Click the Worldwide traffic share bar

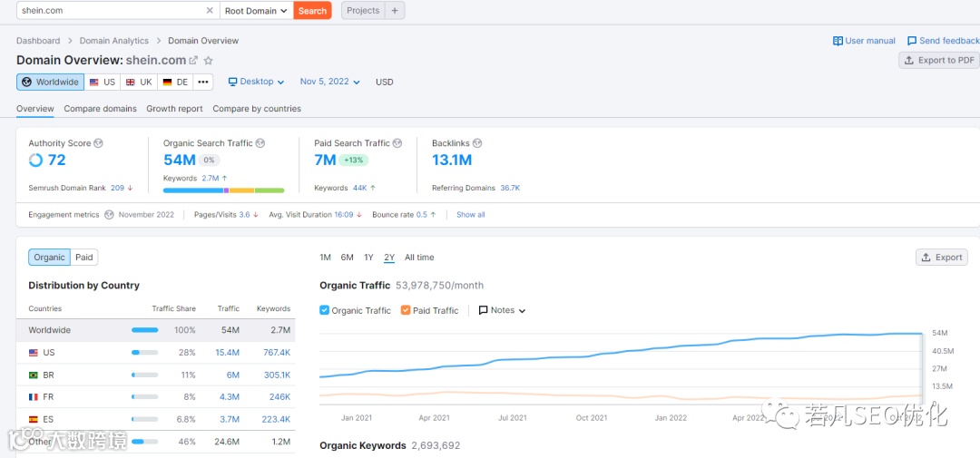(x=144, y=330)
